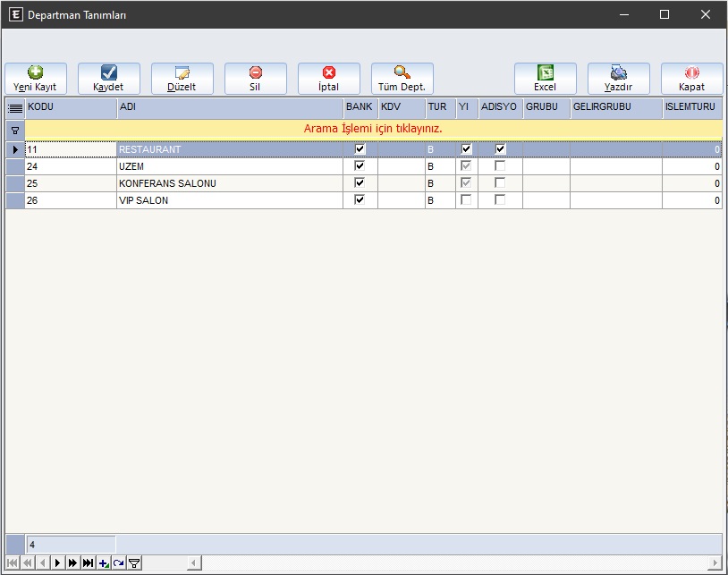Click the horizontal scrollbar left arrow
The height and width of the screenshot is (575, 728).
pos(192,562)
